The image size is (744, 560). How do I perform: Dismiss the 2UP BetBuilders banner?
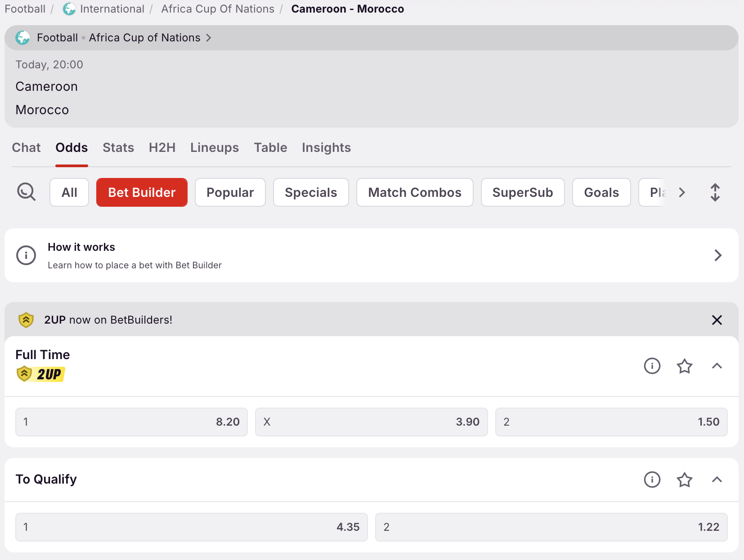tap(717, 320)
